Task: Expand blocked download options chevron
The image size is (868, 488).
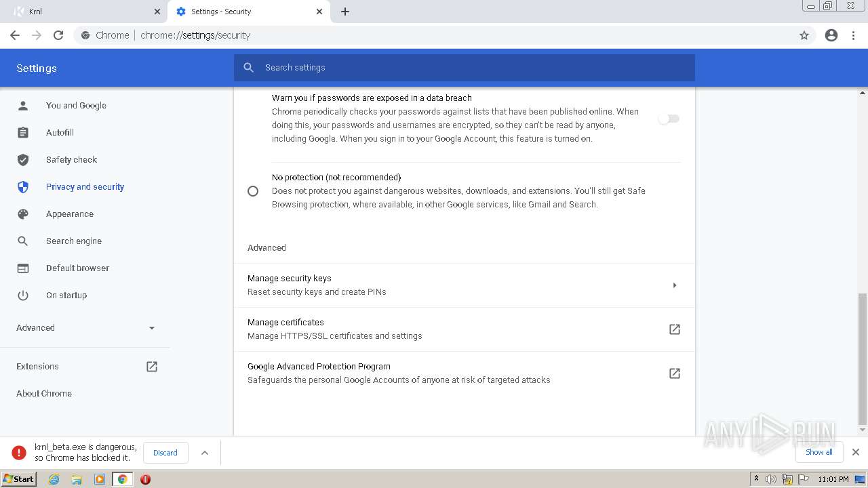Action: click(x=205, y=453)
